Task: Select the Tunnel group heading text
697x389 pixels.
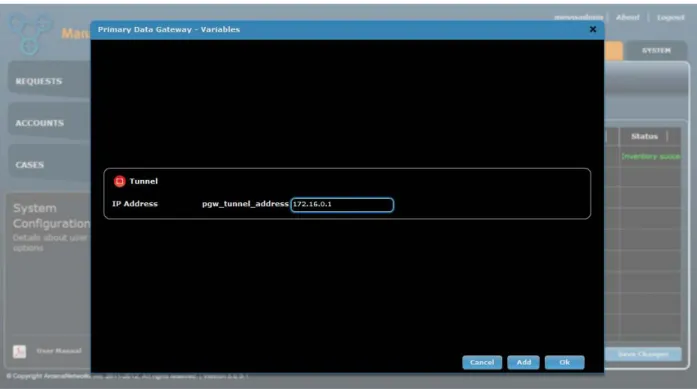Action: click(x=144, y=181)
